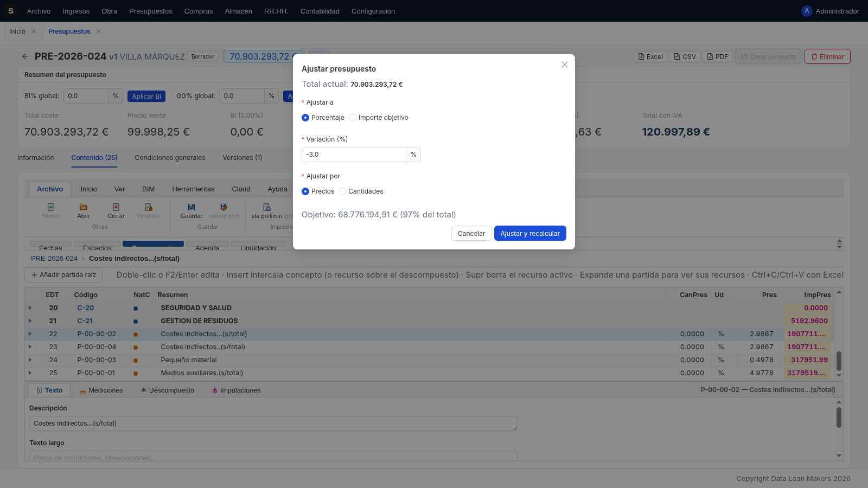Click the Eliminar trash button
Screen dimensions: 868x488
pos(827,56)
